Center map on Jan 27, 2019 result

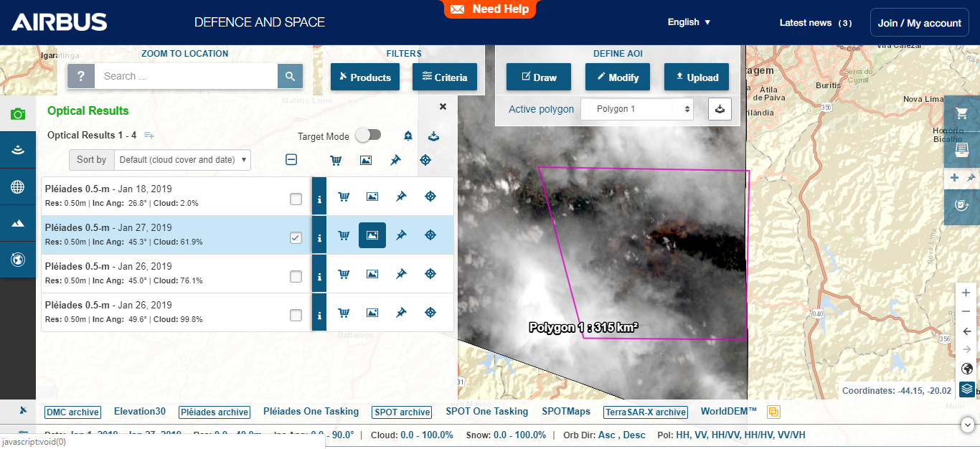click(x=430, y=235)
